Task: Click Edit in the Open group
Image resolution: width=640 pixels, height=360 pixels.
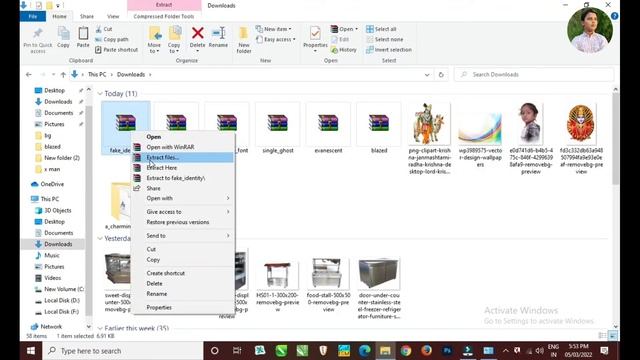Action: pos(340,40)
